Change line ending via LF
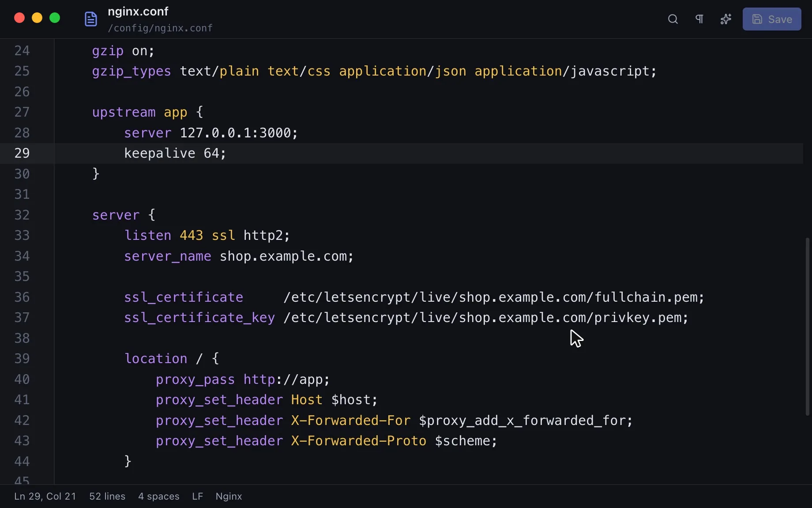This screenshot has height=508, width=812. (197, 497)
